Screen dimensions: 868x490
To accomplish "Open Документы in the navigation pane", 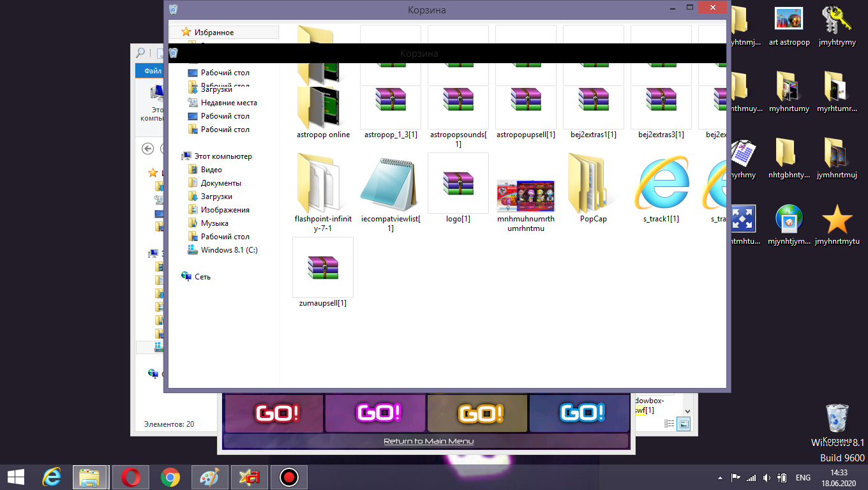I will pos(214,183).
